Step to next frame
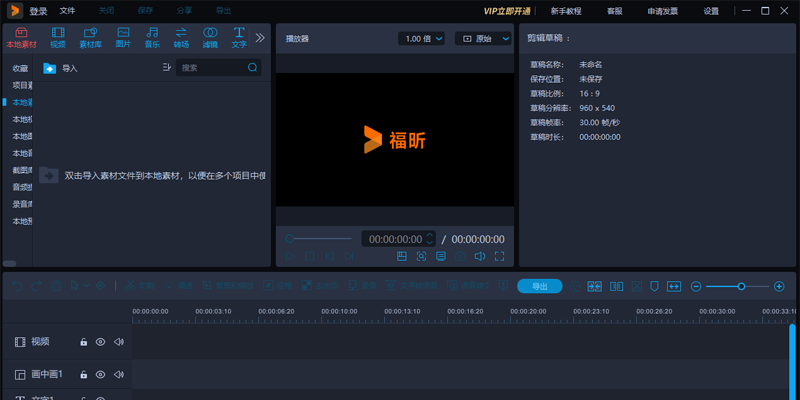The width and height of the screenshot is (800, 400). tap(349, 257)
